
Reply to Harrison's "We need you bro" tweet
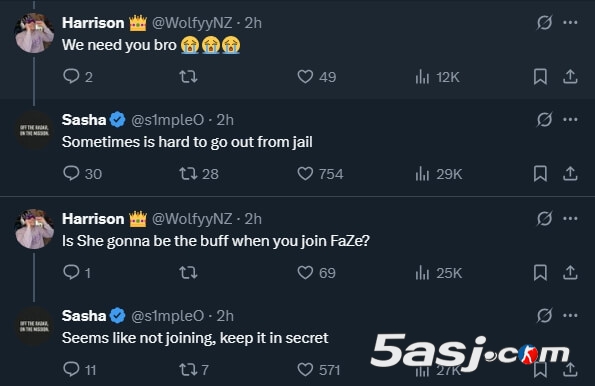point(78,77)
